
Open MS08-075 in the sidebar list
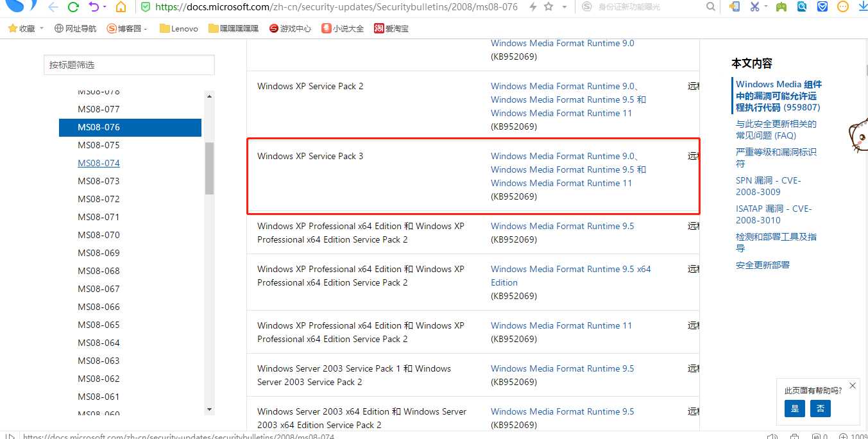click(99, 145)
